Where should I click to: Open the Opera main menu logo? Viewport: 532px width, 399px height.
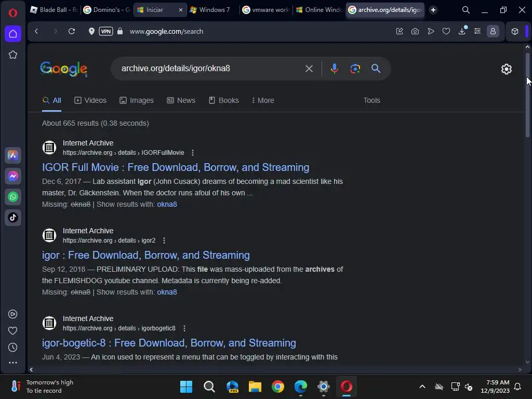pyautogui.click(x=13, y=13)
